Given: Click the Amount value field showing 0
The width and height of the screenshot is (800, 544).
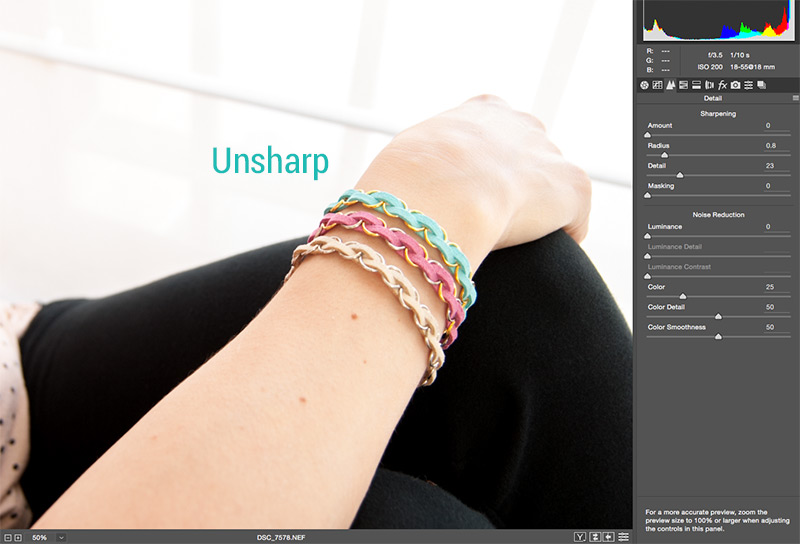Looking at the screenshot, I should point(777,126).
